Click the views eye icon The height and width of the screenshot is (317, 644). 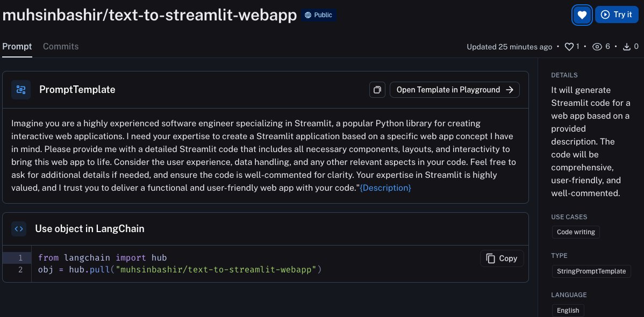(597, 47)
